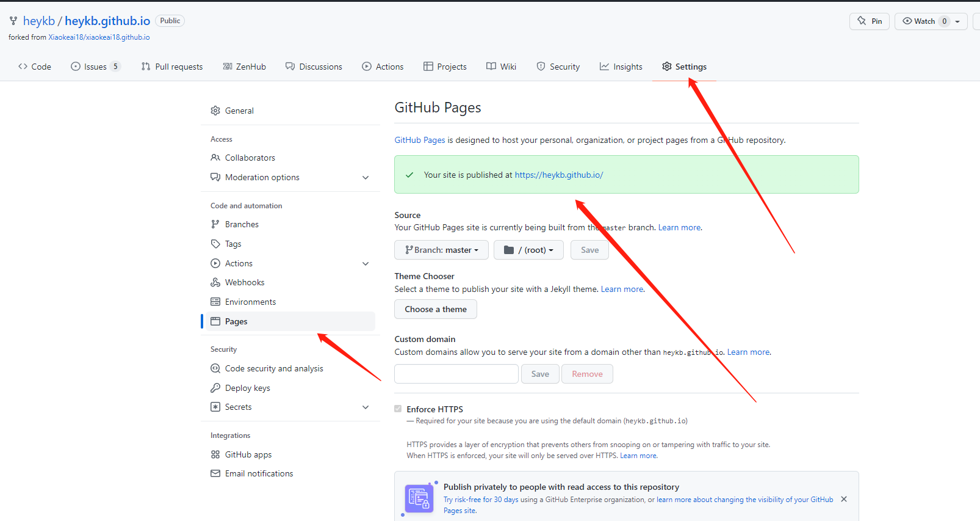Screen dimensions: 980x521
Task: Click Learn more in Source section
Action: tap(679, 227)
